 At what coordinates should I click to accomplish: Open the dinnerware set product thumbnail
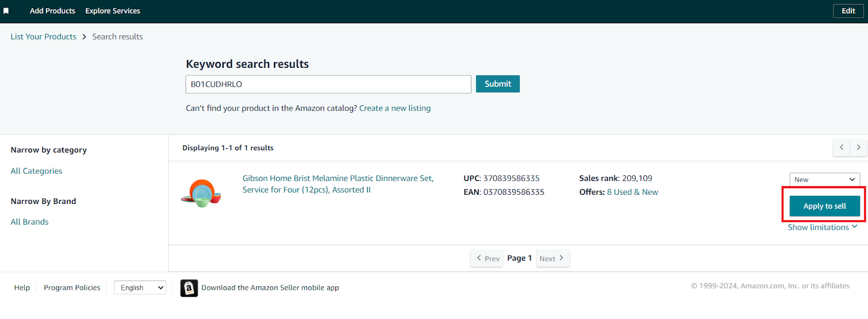(x=201, y=194)
